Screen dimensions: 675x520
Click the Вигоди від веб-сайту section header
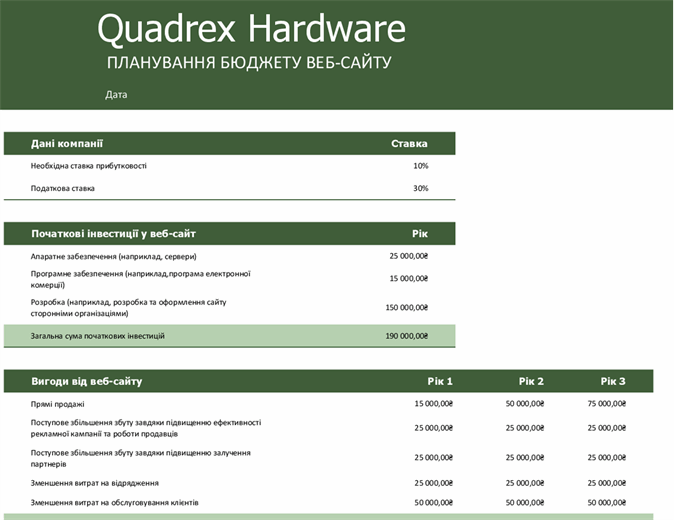tap(87, 381)
